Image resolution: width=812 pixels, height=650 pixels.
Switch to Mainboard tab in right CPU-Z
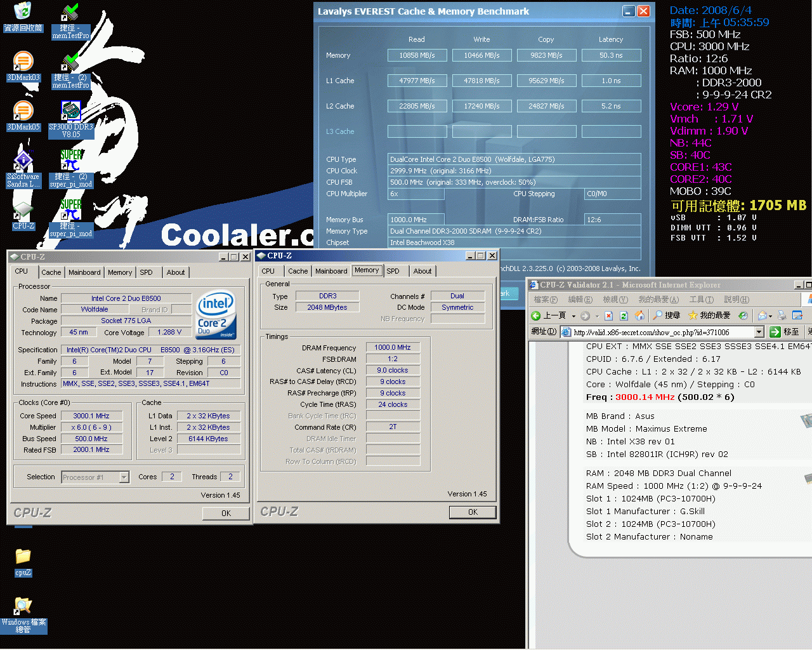331,271
